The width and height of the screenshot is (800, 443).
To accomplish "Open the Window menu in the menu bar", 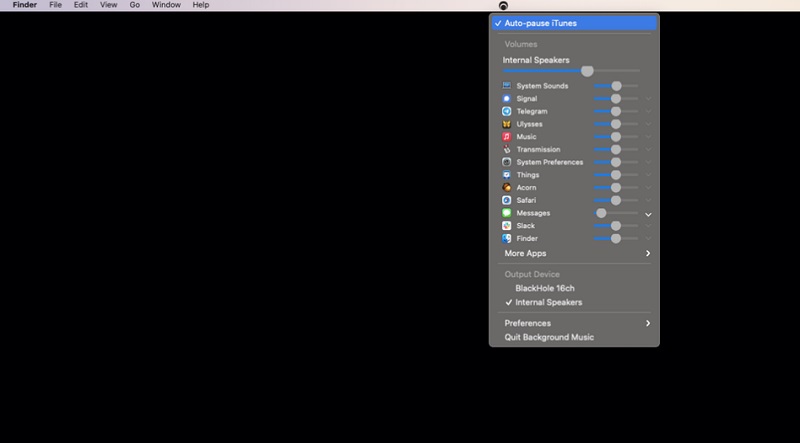I will [x=167, y=5].
